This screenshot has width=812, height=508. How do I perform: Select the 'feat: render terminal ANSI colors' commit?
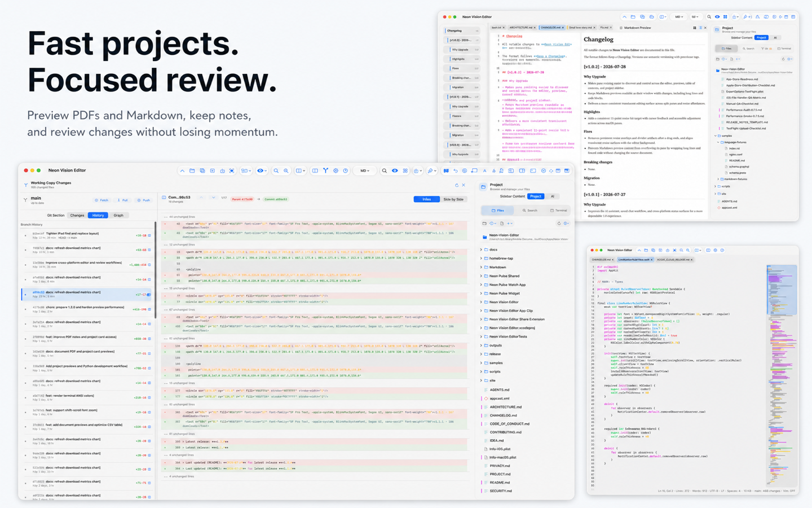[87, 397]
